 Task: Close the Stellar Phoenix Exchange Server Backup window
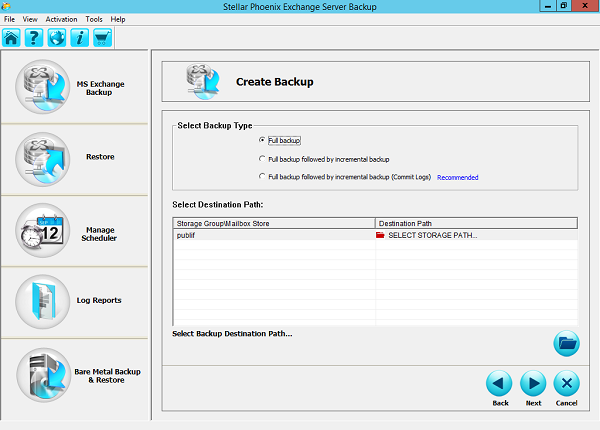pos(585,6)
